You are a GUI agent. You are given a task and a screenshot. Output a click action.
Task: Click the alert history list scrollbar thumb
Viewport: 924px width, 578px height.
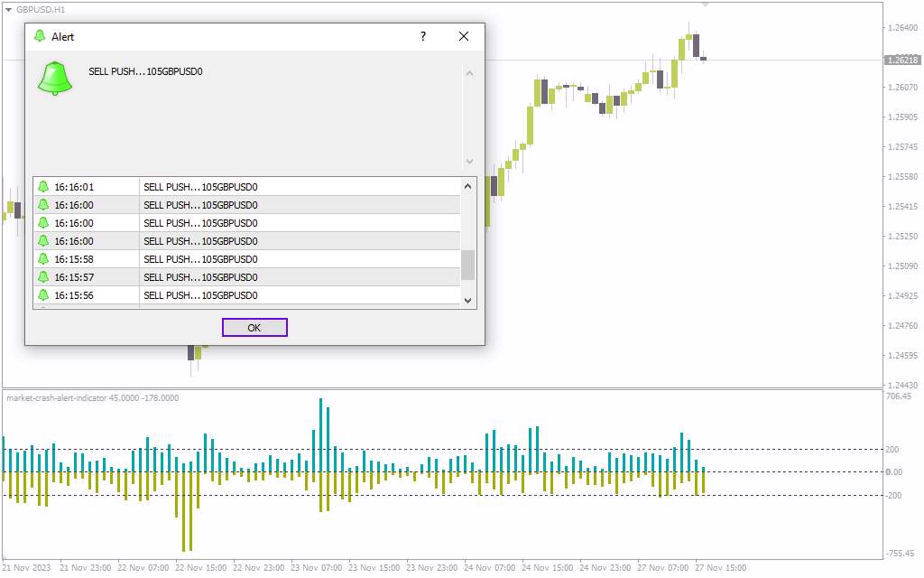tap(467, 265)
